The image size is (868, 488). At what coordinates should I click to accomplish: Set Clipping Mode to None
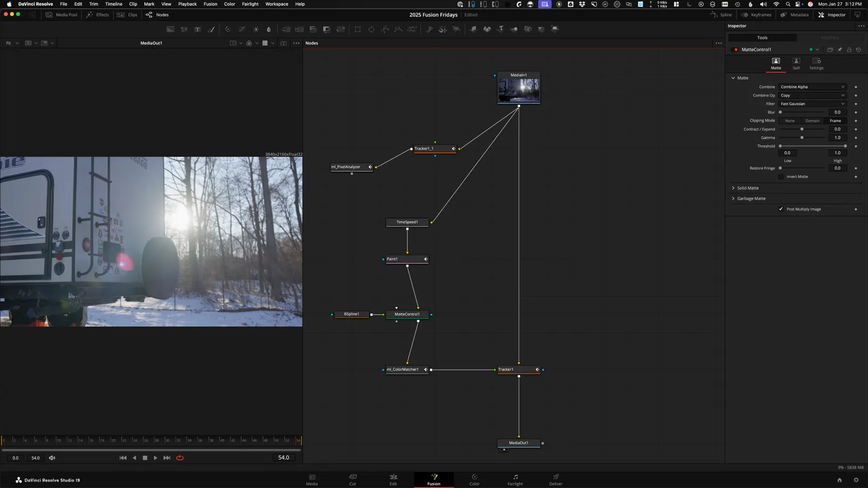[x=790, y=121]
